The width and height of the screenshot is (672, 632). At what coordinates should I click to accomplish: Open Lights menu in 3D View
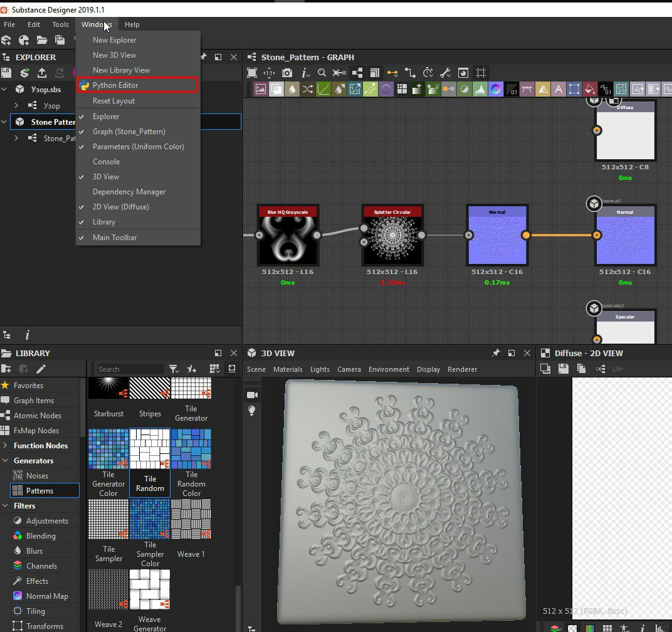tap(320, 369)
